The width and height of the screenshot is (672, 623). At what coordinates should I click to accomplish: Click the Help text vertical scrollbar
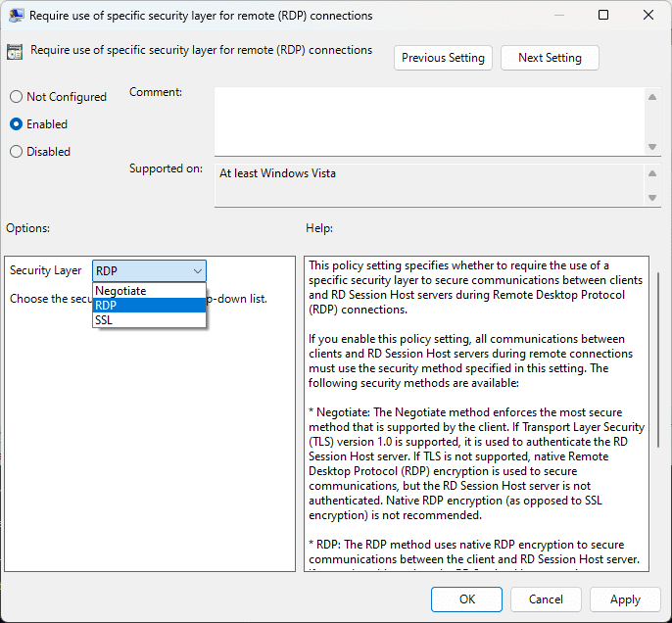pos(658,353)
